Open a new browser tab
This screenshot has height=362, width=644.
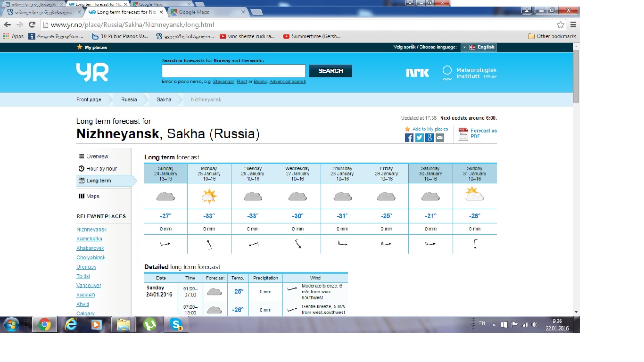click(257, 12)
